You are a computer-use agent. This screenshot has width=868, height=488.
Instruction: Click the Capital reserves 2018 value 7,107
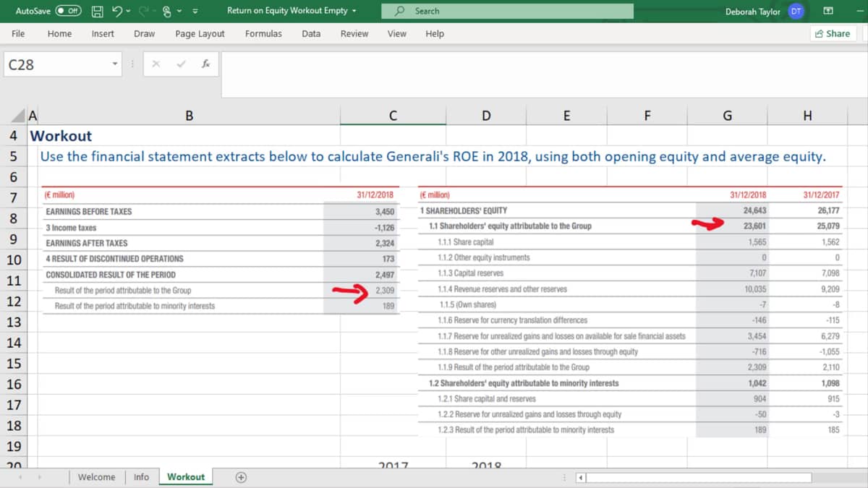757,273
